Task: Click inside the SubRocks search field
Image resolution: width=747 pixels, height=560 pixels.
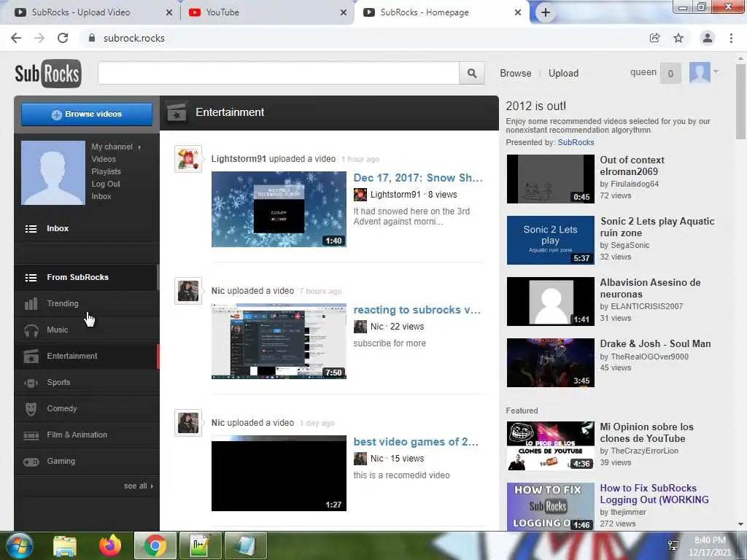Action: (x=279, y=73)
